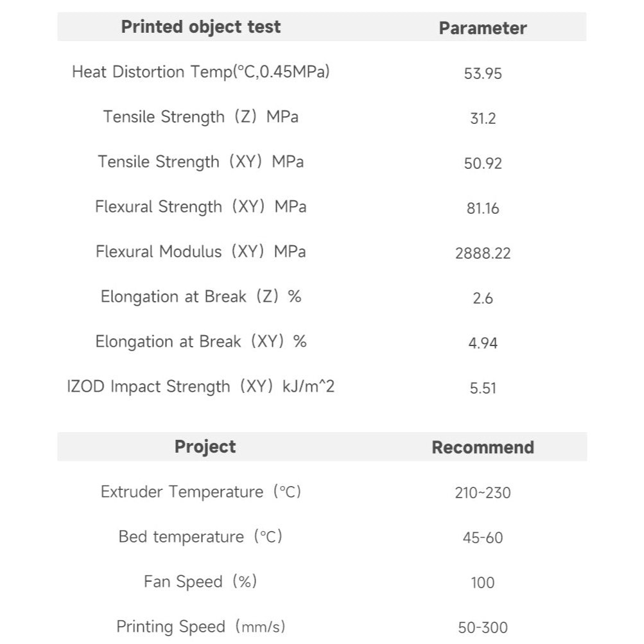Screen dimensions: 644x644
Task: Click the 45-60 bed temperature value
Action: pos(483,538)
